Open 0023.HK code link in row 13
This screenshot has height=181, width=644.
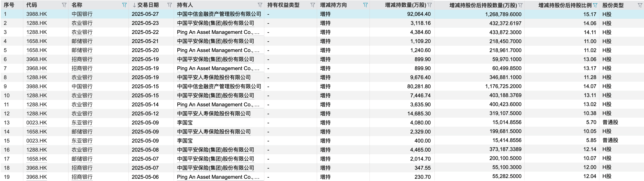pos(37,122)
